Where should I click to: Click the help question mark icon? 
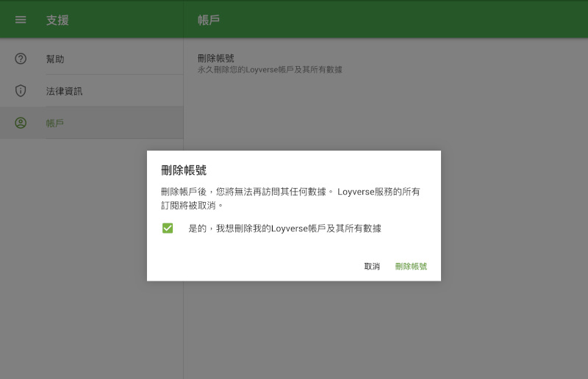pos(21,59)
